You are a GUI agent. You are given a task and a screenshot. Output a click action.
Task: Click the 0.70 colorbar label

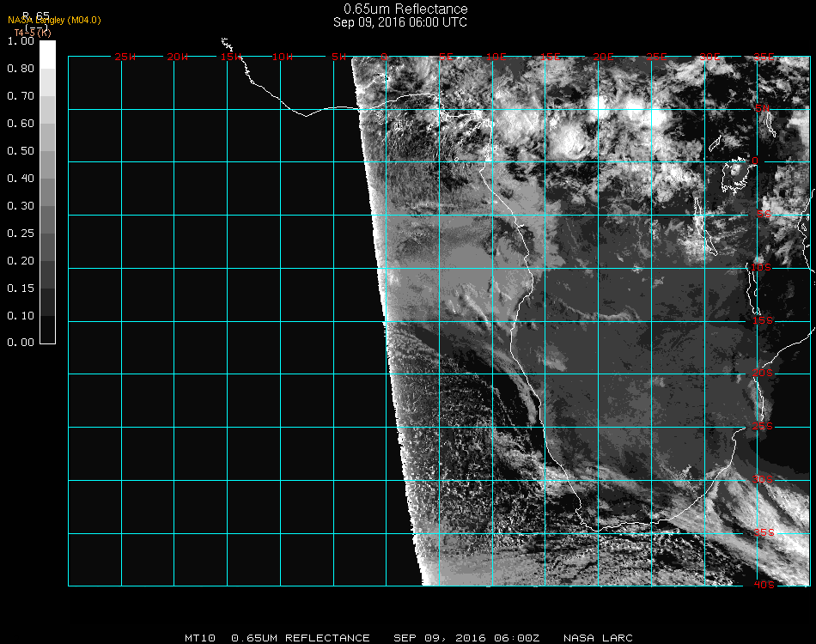tap(21, 96)
